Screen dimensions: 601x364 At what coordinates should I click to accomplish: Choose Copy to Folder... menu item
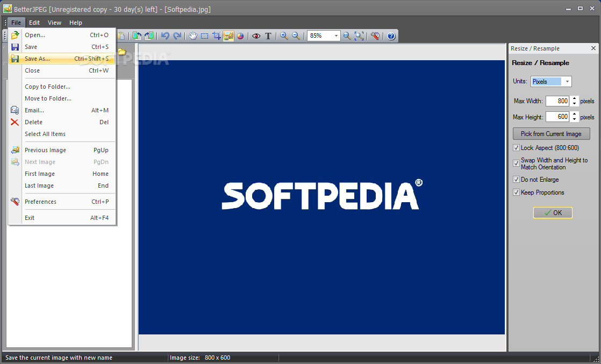[x=62, y=87]
